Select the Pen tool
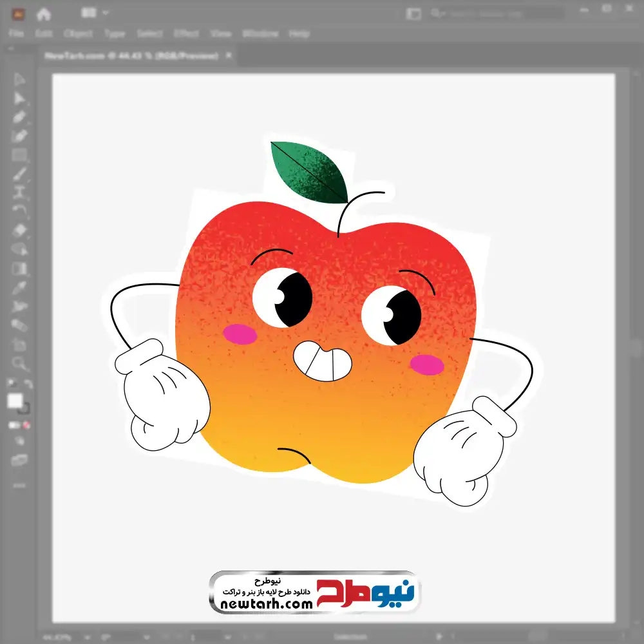The width and height of the screenshot is (644, 644). click(19, 117)
